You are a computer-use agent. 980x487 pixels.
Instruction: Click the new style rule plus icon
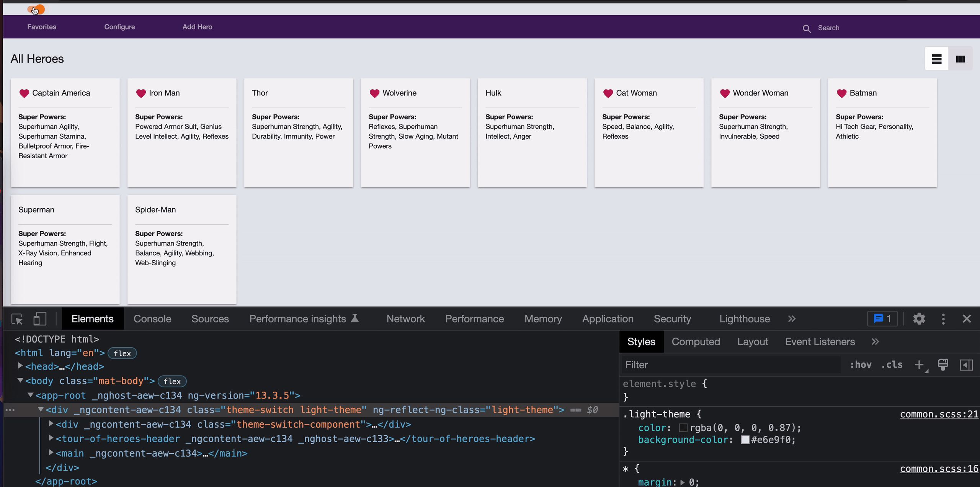[x=919, y=365]
